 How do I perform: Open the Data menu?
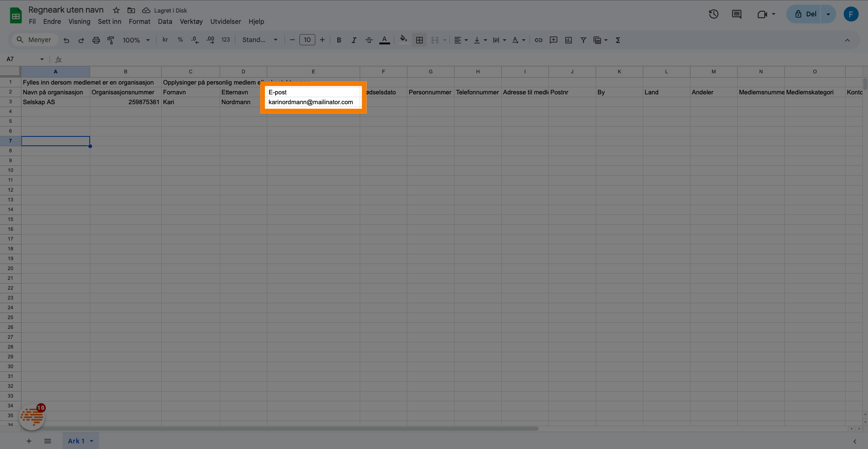(x=165, y=21)
